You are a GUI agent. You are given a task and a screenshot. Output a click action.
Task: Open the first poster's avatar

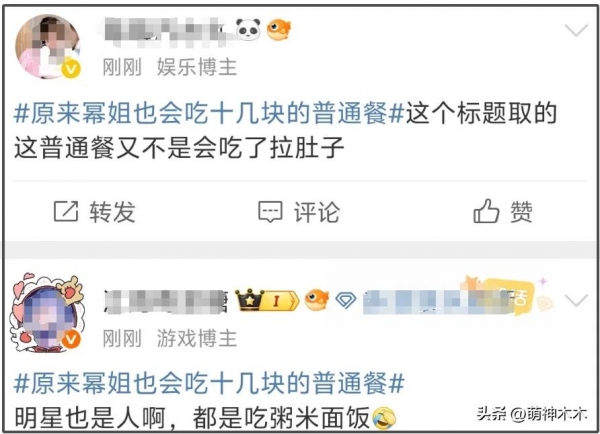tap(47, 47)
